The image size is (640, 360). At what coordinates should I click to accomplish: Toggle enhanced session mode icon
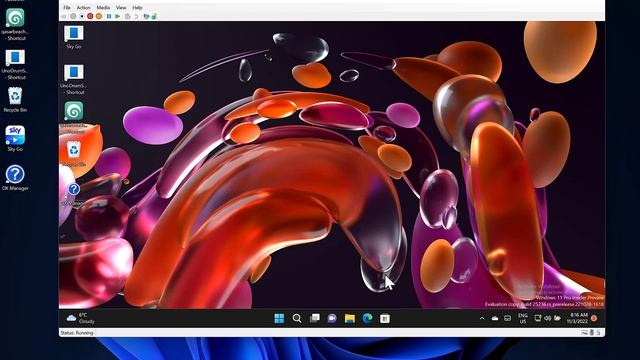point(146,16)
